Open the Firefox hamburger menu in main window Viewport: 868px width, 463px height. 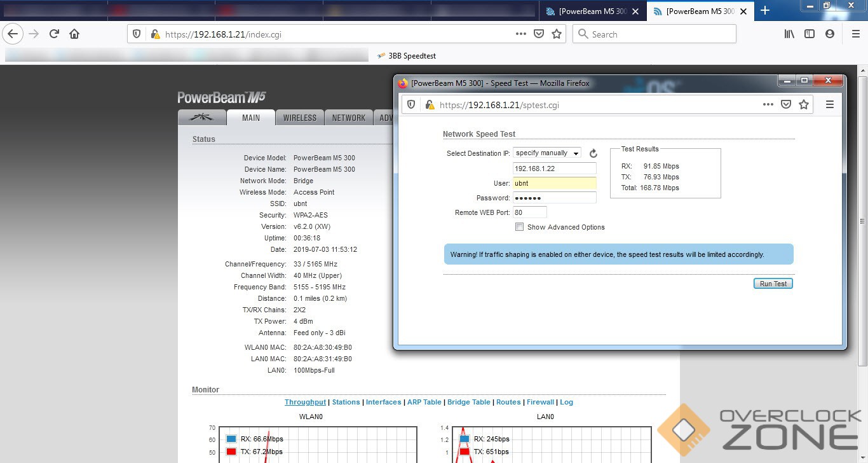(855, 34)
